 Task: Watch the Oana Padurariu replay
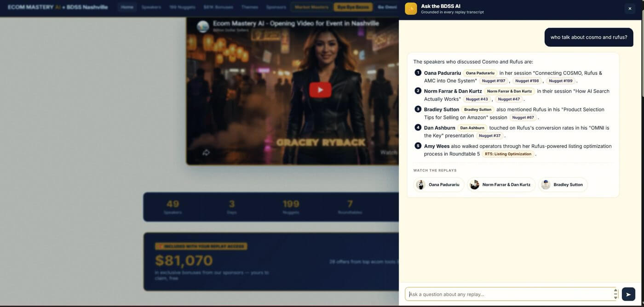coord(439,185)
